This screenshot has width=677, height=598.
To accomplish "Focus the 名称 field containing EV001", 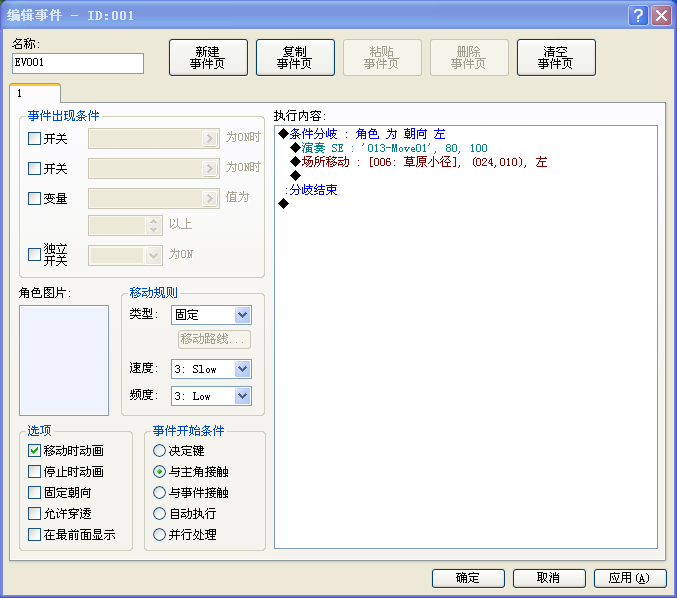I will pyautogui.click(x=78, y=63).
